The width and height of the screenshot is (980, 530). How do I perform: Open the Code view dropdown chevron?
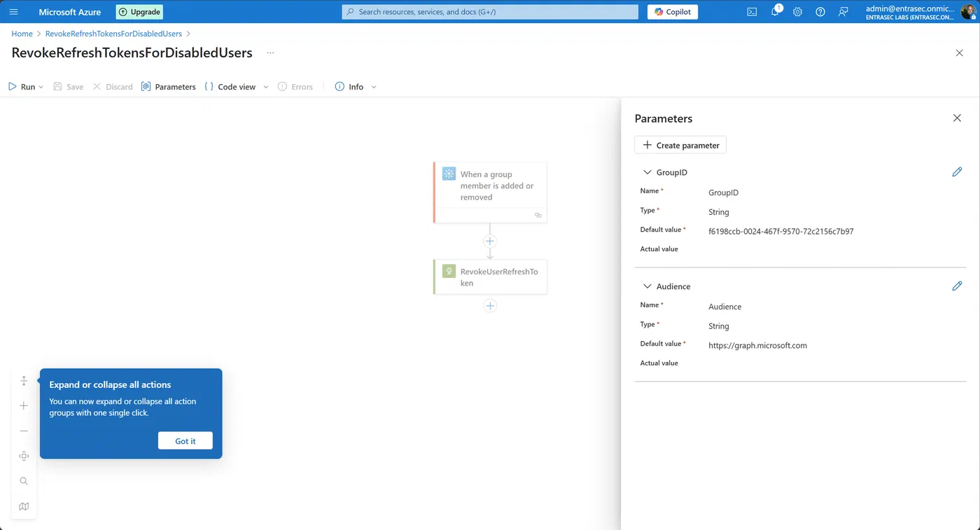(x=266, y=87)
